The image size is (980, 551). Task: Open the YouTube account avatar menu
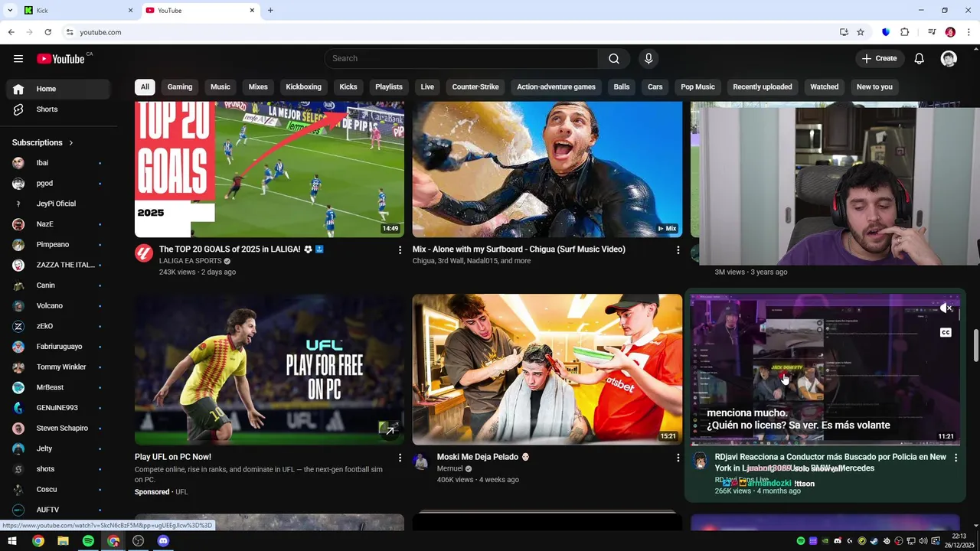949,59
